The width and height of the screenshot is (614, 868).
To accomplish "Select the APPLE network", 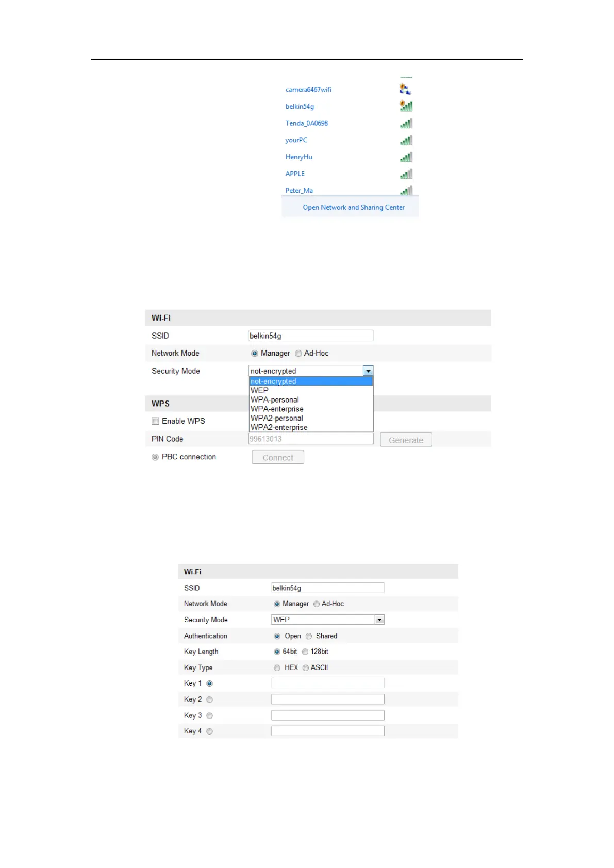I will 295,174.
